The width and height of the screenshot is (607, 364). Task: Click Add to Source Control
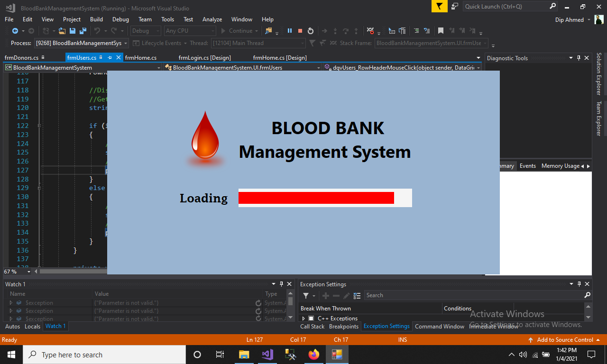pos(565,339)
